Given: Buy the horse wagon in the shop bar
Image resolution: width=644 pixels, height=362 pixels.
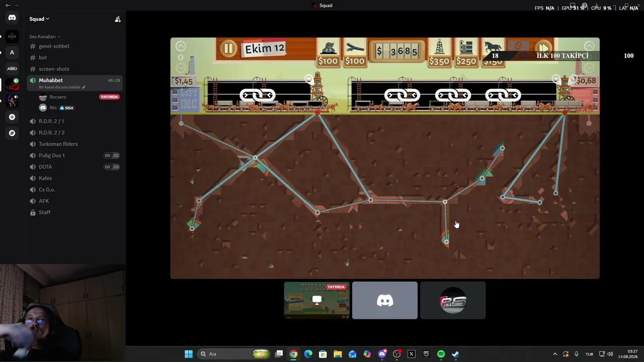Looking at the screenshot, I should pos(493,53).
